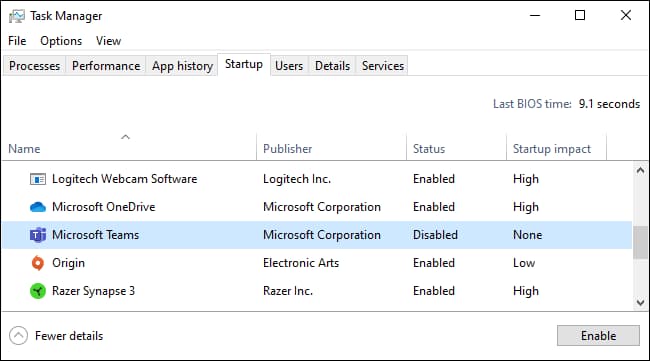Open the File menu
Image resolution: width=650 pixels, height=361 pixels.
pos(17,41)
